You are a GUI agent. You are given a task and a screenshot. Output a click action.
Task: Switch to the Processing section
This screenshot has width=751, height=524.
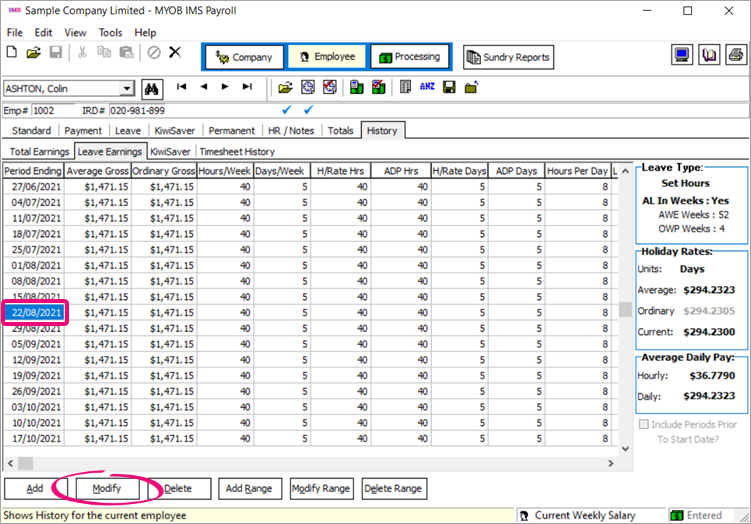(408, 57)
